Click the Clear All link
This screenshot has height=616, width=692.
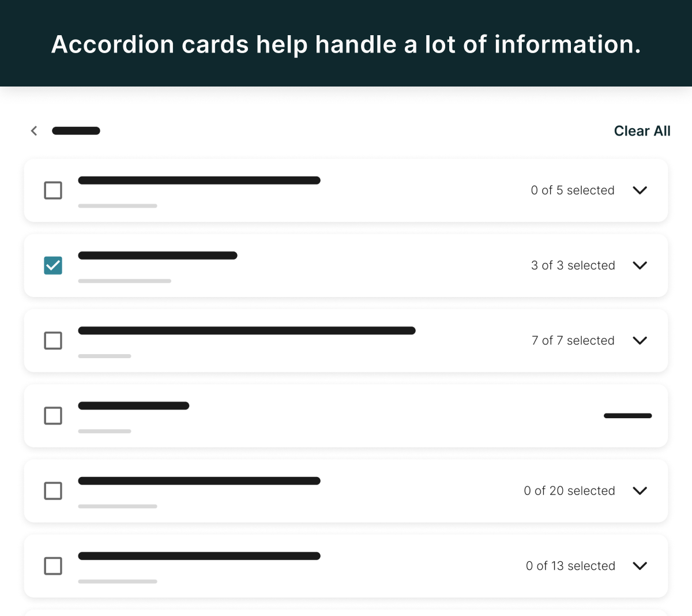tap(642, 131)
